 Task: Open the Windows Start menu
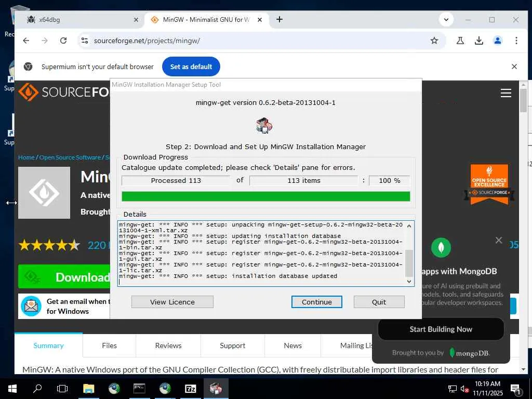[12, 389]
